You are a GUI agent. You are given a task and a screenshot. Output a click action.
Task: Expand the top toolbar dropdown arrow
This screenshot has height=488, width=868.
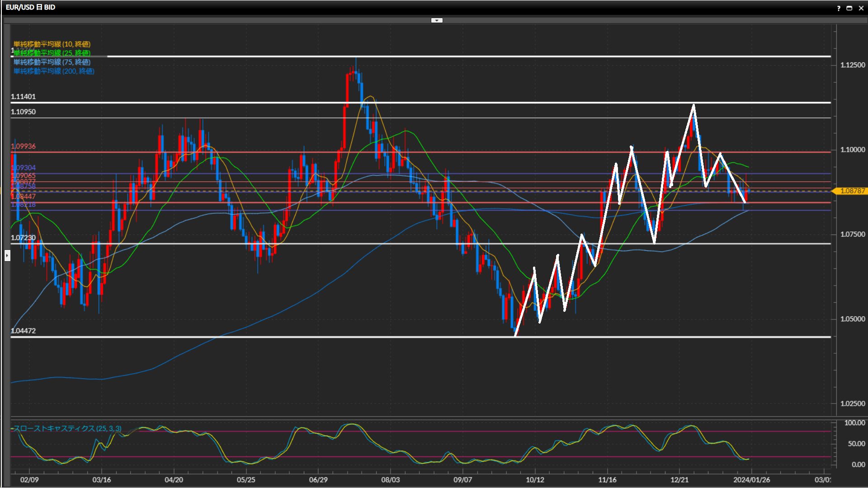(x=437, y=20)
